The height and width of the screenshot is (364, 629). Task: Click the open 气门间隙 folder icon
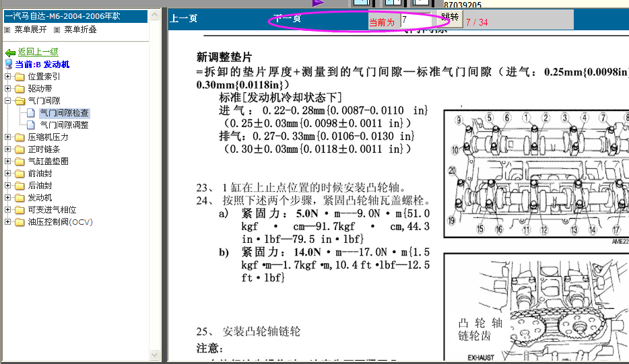(20, 101)
